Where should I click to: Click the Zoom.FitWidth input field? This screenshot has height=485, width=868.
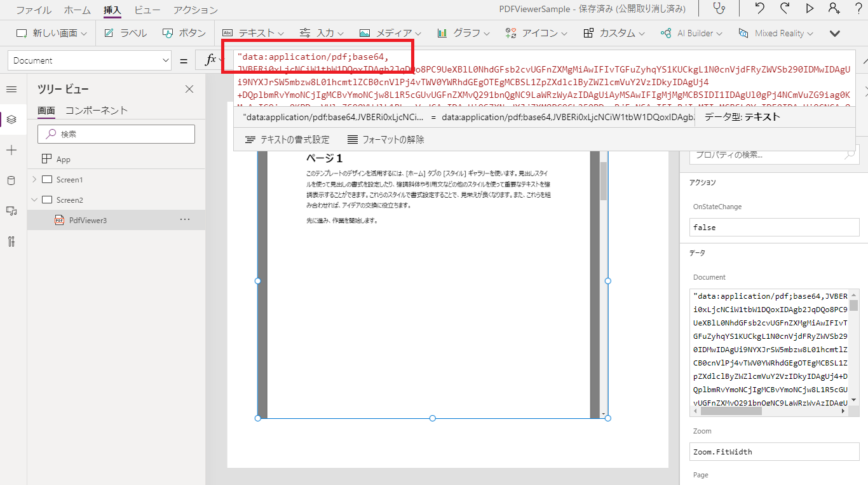click(x=774, y=452)
